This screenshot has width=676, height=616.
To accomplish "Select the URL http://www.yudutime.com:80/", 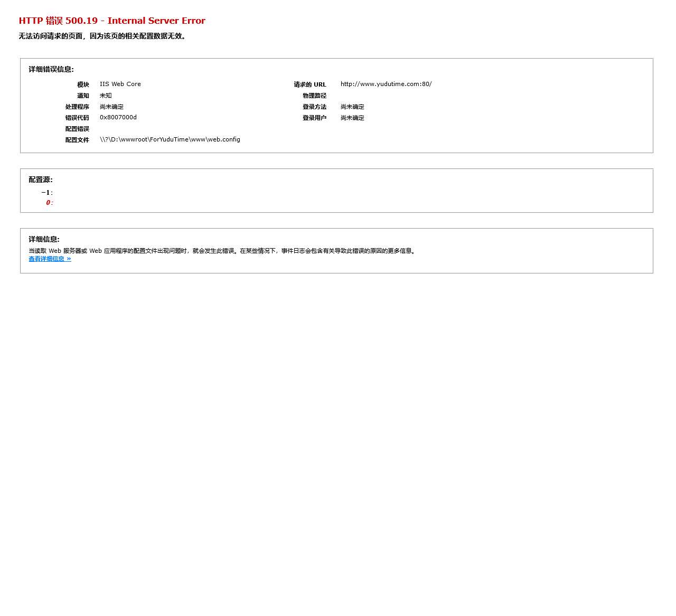I will (386, 84).
